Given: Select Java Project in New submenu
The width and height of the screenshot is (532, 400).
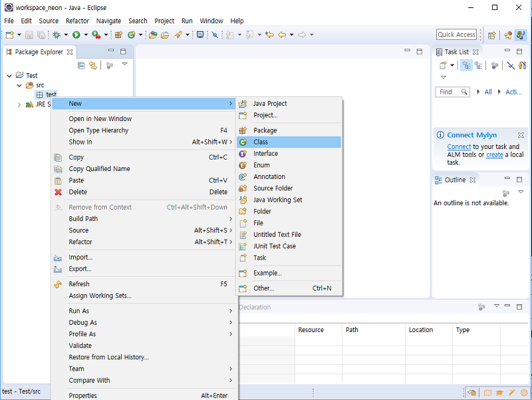Looking at the screenshot, I should (289, 104).
